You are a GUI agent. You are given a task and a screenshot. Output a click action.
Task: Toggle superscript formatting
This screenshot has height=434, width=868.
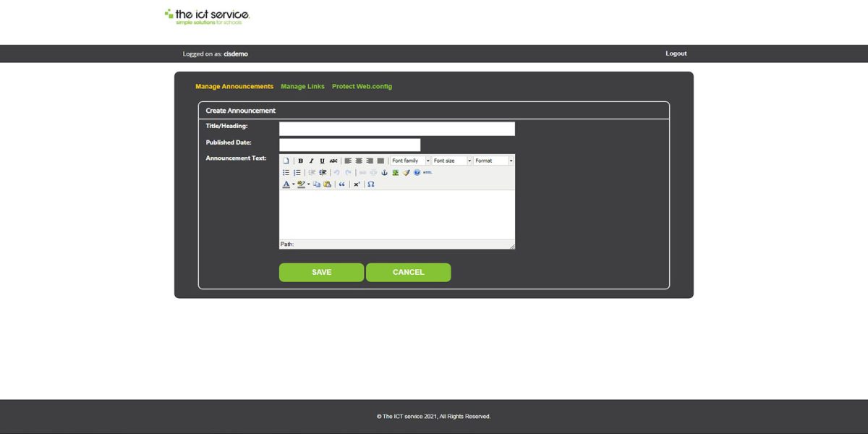[x=356, y=185]
